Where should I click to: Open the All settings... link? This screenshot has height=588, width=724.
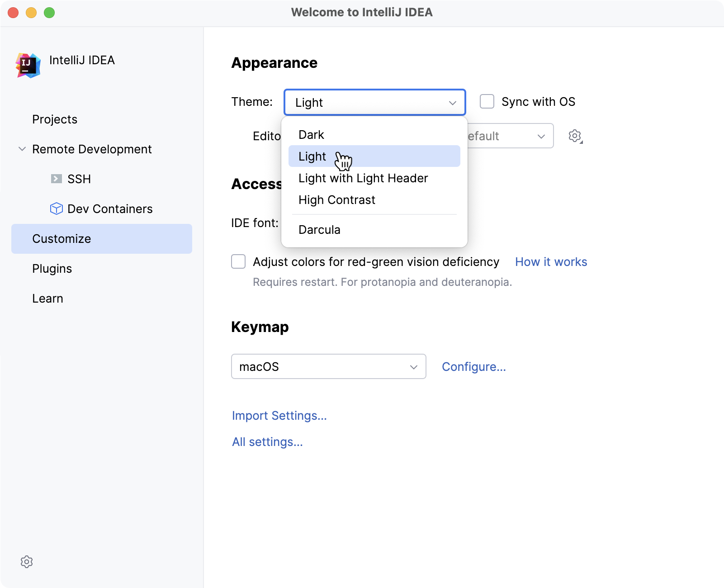click(268, 442)
